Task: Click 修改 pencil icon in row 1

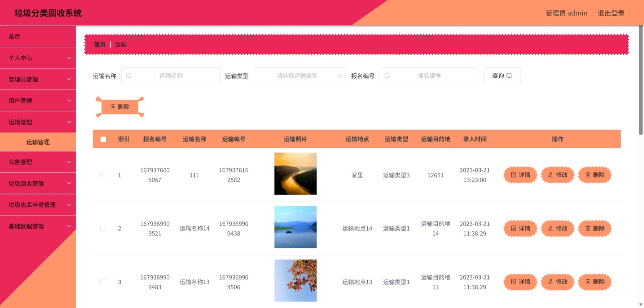Action: [x=551, y=175]
